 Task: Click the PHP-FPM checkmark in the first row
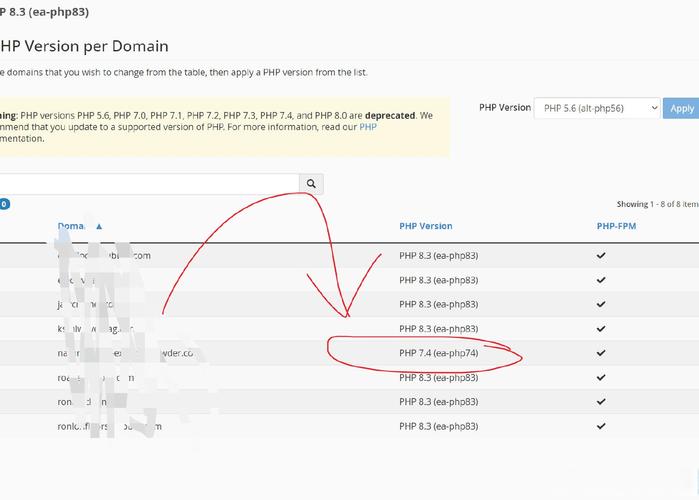tap(601, 256)
